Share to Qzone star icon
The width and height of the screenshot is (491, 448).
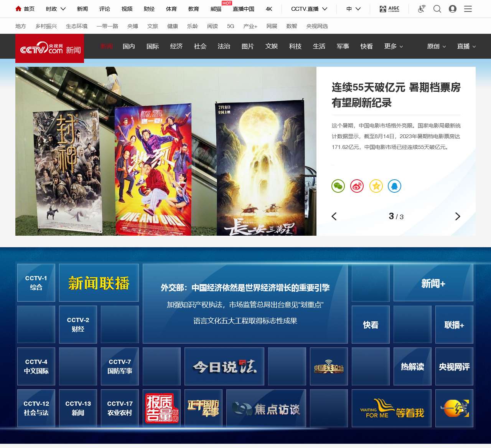pos(376,186)
